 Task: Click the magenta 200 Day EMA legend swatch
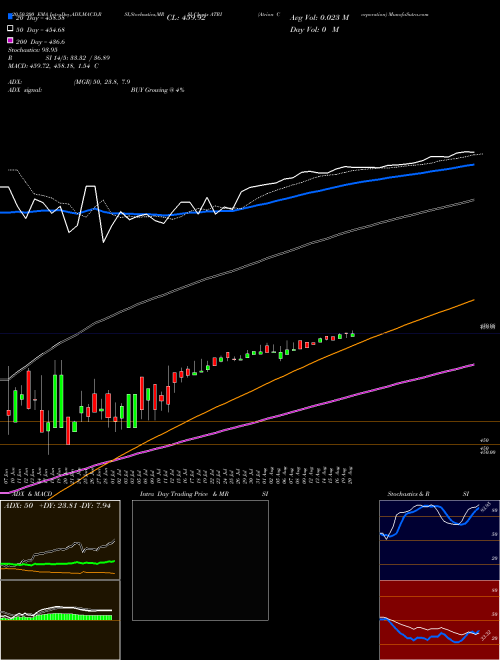(x=10, y=41)
